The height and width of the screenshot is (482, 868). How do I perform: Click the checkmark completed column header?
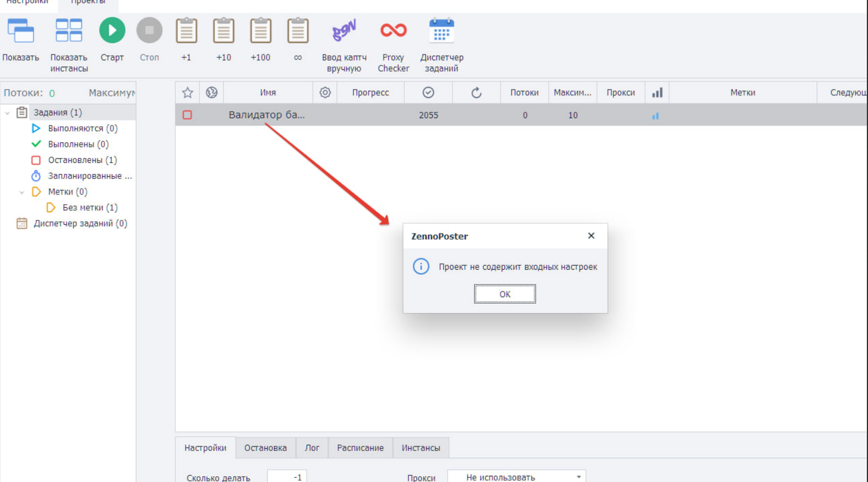(x=428, y=92)
